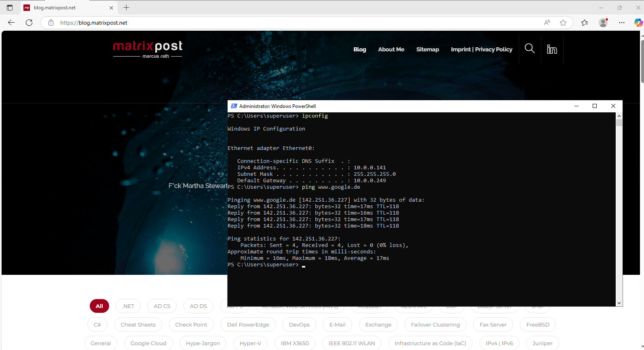Click the 'ipconfig' command text

[x=315, y=116]
